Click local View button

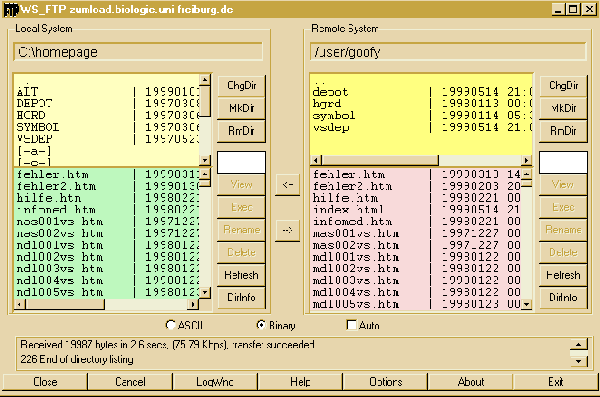coord(241,185)
